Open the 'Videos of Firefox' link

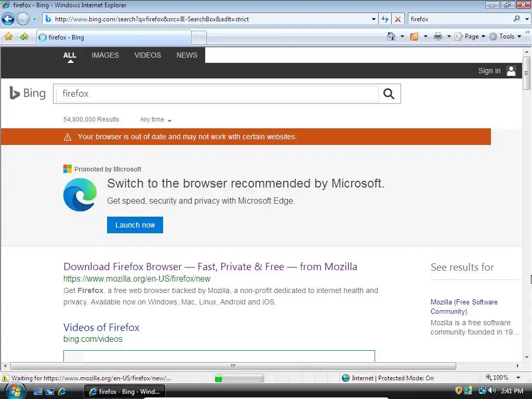(101, 327)
